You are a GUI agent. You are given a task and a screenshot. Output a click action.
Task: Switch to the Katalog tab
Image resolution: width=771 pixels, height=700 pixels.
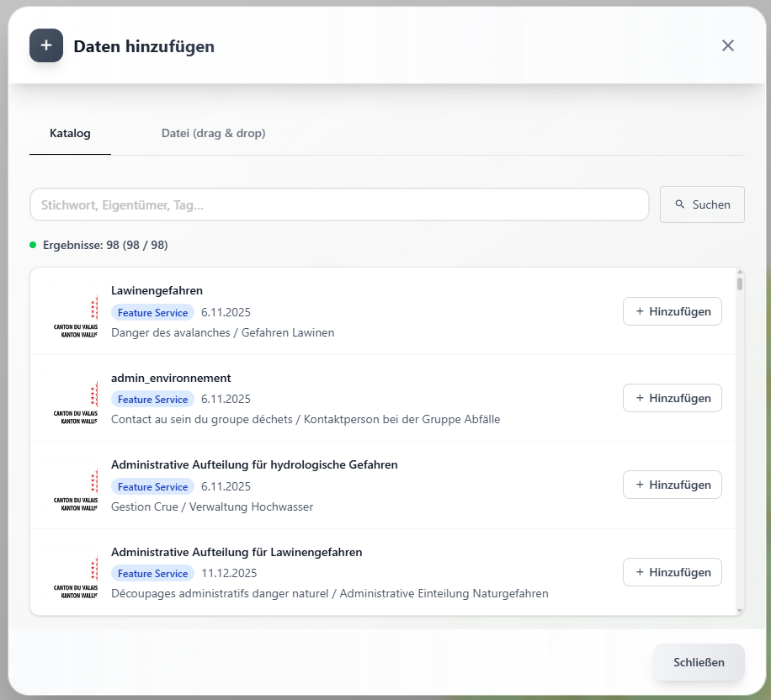point(70,133)
